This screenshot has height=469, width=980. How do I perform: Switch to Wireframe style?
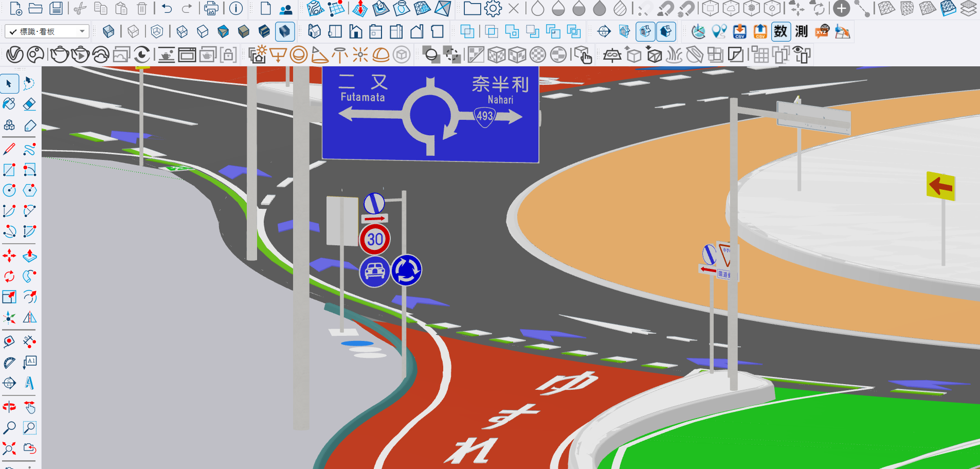point(182,31)
